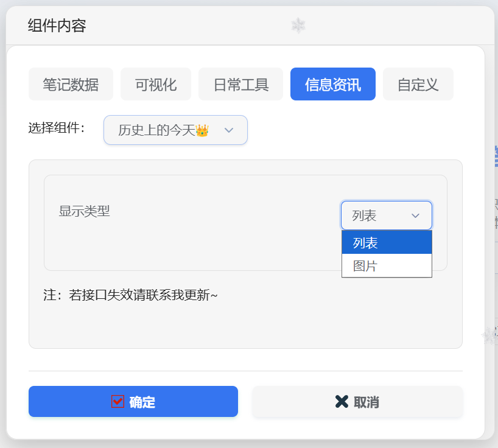Cancel the dialog with 取消
The width and height of the screenshot is (498, 448).
point(357,402)
